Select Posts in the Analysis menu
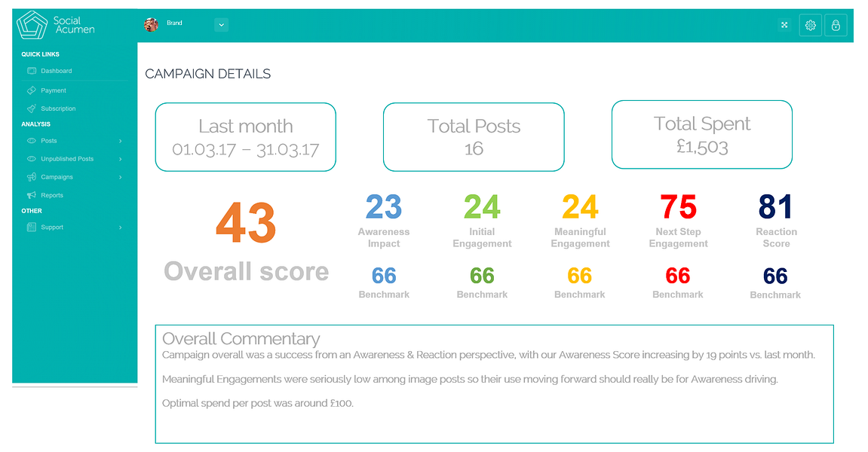868x452 pixels. 49,141
